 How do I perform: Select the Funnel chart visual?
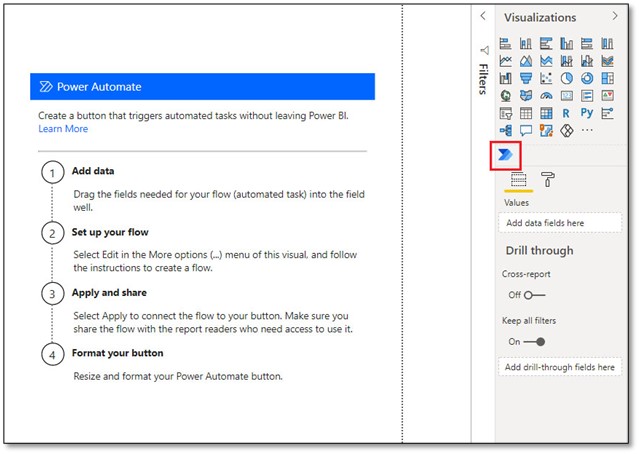click(526, 78)
